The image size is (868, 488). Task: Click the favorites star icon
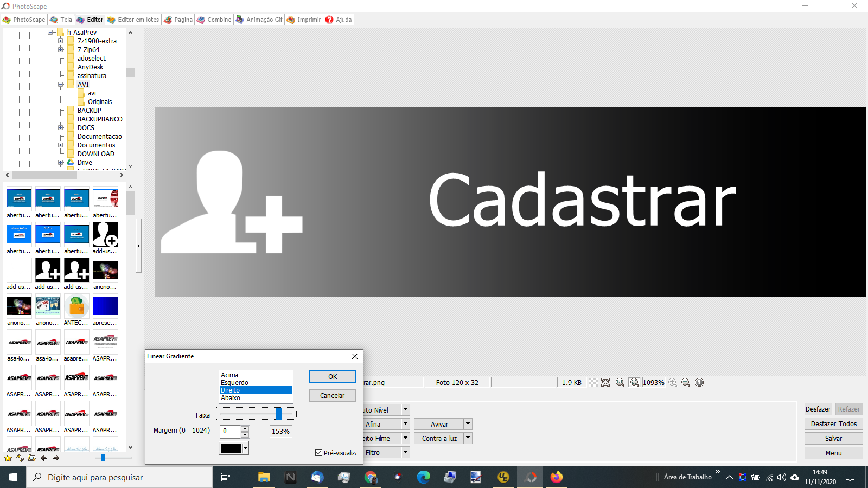(x=8, y=458)
